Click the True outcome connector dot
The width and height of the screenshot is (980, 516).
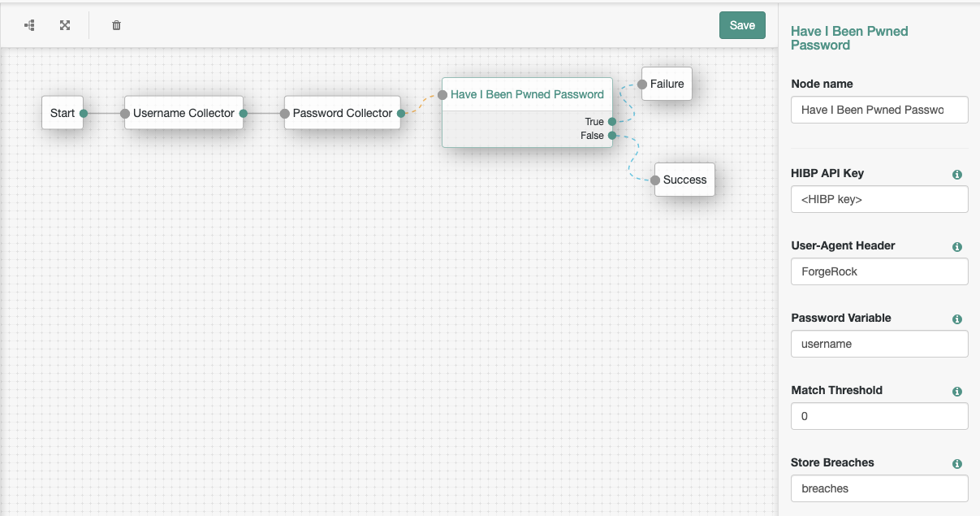611,122
